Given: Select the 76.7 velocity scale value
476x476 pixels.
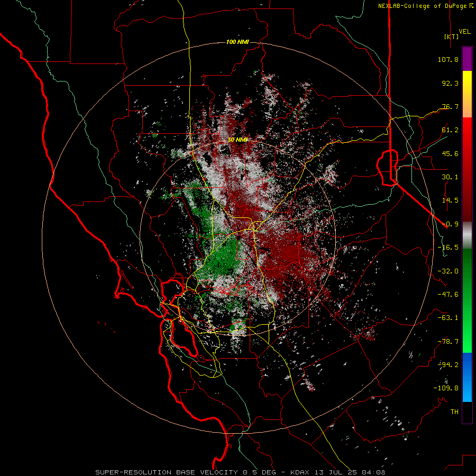Looking at the screenshot, I should coord(450,106).
